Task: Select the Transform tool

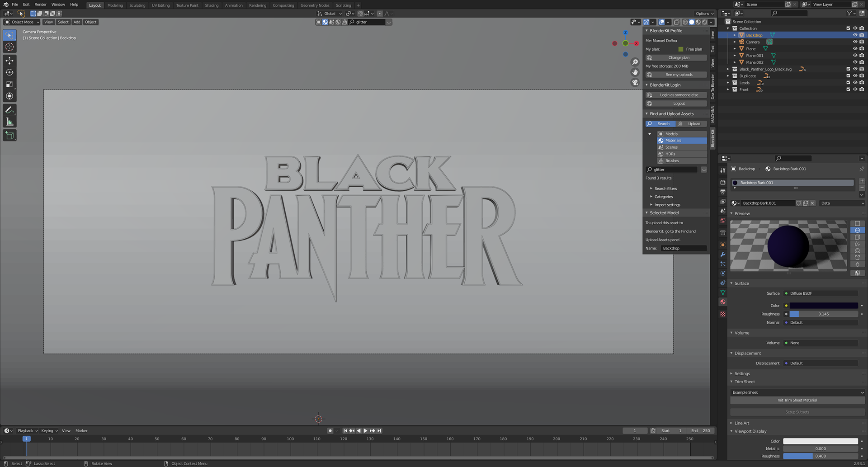Action: click(9, 96)
